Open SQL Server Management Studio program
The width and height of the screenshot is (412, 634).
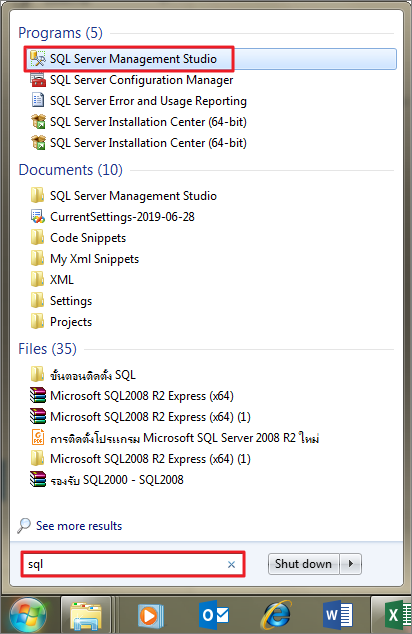[x=210, y=59]
